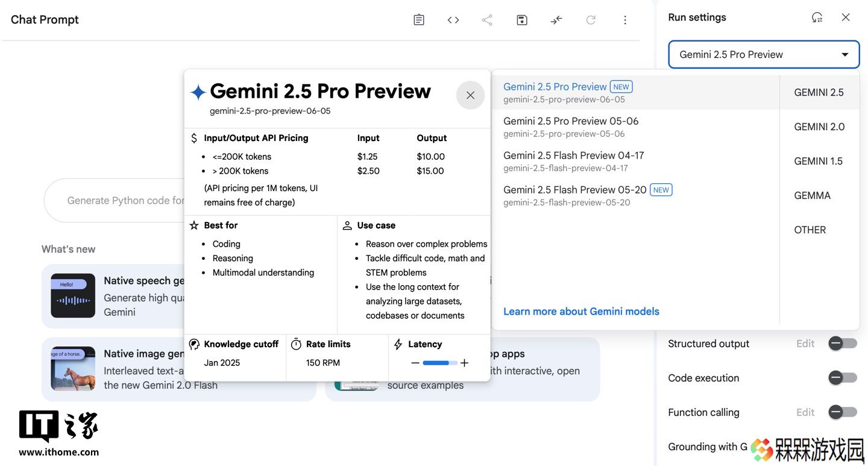The height and width of the screenshot is (466, 868).
Task: Decrease latency with the minus icon
Action: pos(415,363)
